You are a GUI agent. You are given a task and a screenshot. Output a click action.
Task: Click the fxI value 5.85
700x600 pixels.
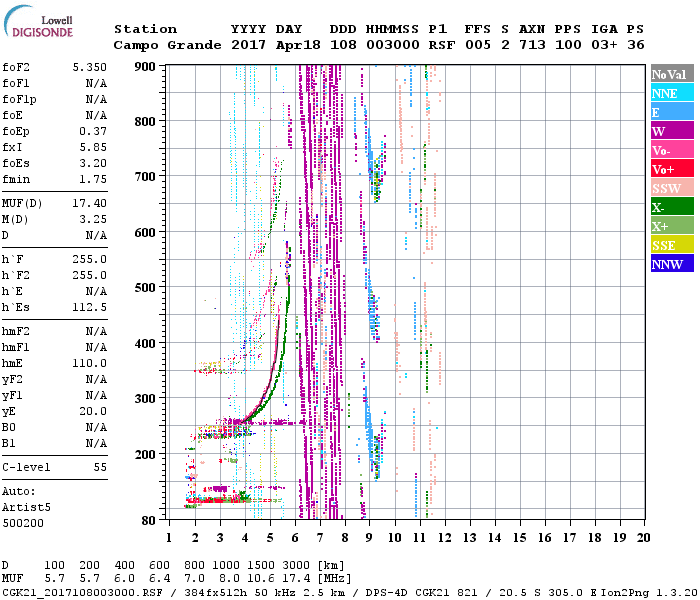(93, 147)
